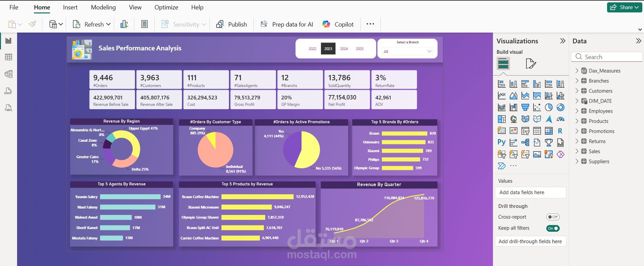This screenshot has height=266, width=644.
Task: Choose trophy Metrics visual
Action: [x=549, y=142]
